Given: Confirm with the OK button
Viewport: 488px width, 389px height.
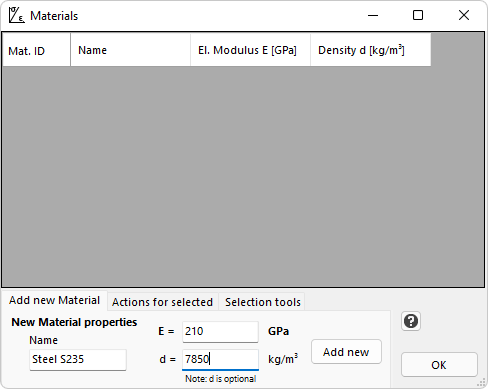Looking at the screenshot, I should coord(439,365).
